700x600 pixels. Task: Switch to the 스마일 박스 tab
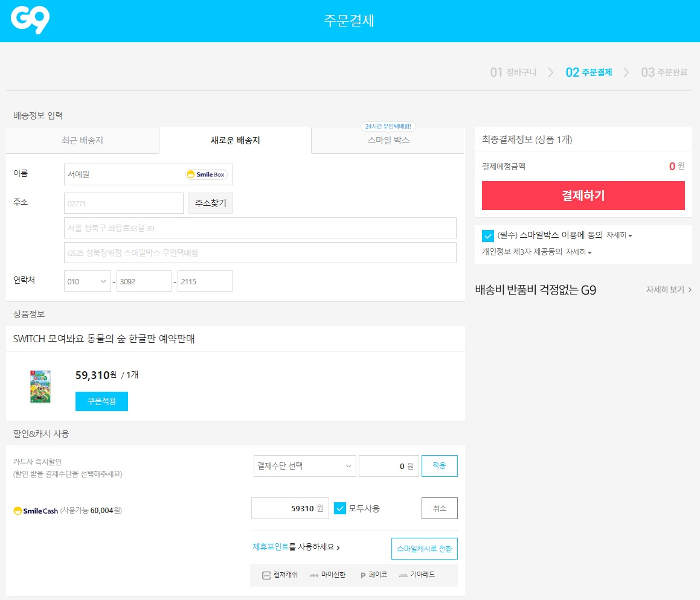tap(388, 141)
